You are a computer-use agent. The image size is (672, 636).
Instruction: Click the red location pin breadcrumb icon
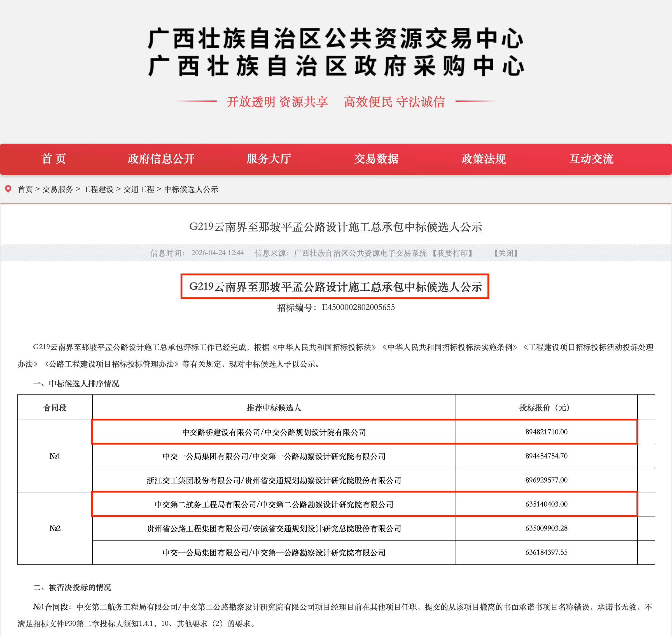[8, 189]
